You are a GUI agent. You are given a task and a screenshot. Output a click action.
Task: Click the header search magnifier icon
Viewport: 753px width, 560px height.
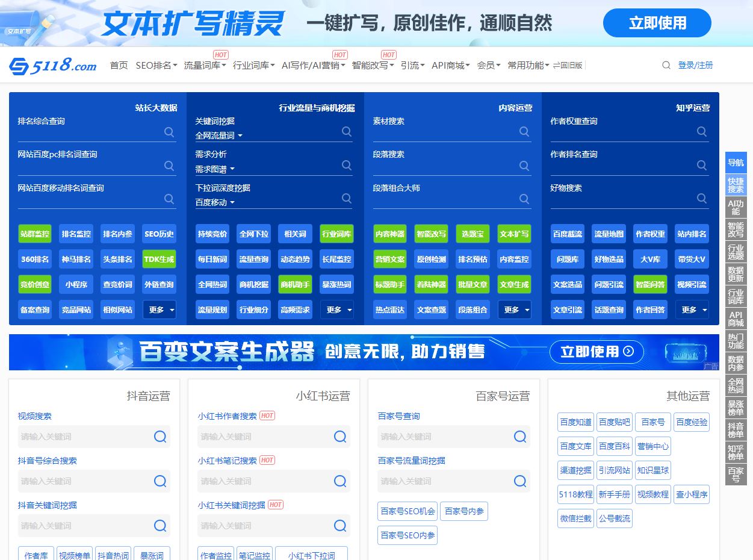click(x=666, y=65)
